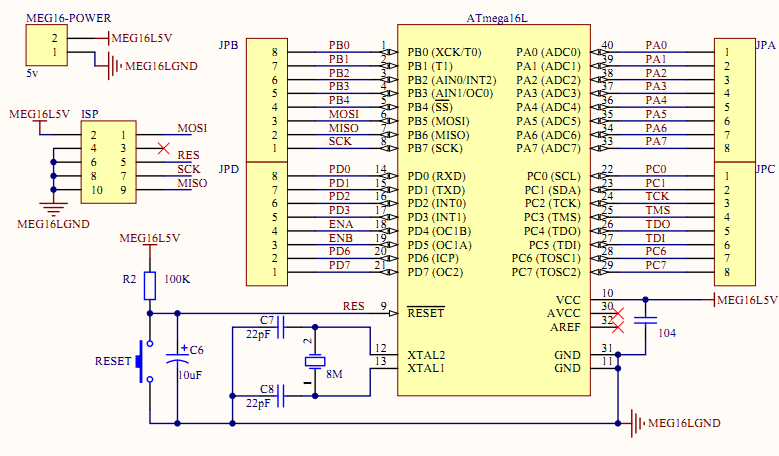Click the JPD designator label
The height and width of the screenshot is (456, 779).
tap(229, 169)
